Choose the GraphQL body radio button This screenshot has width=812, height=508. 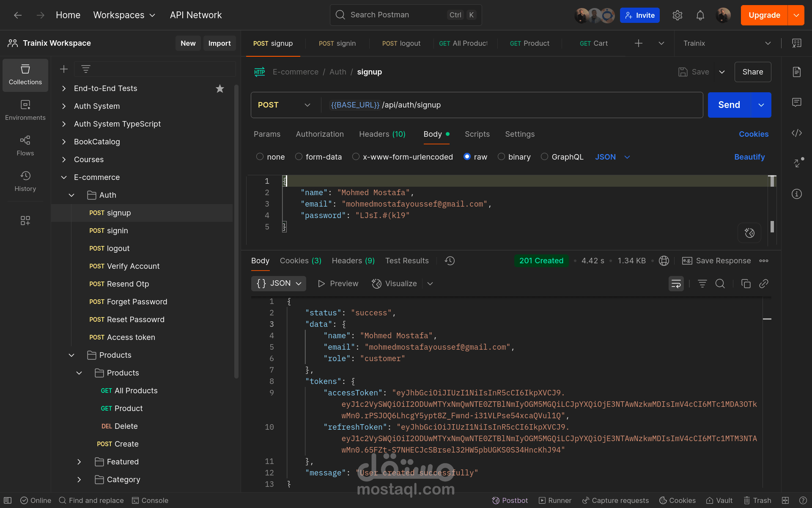click(x=544, y=157)
